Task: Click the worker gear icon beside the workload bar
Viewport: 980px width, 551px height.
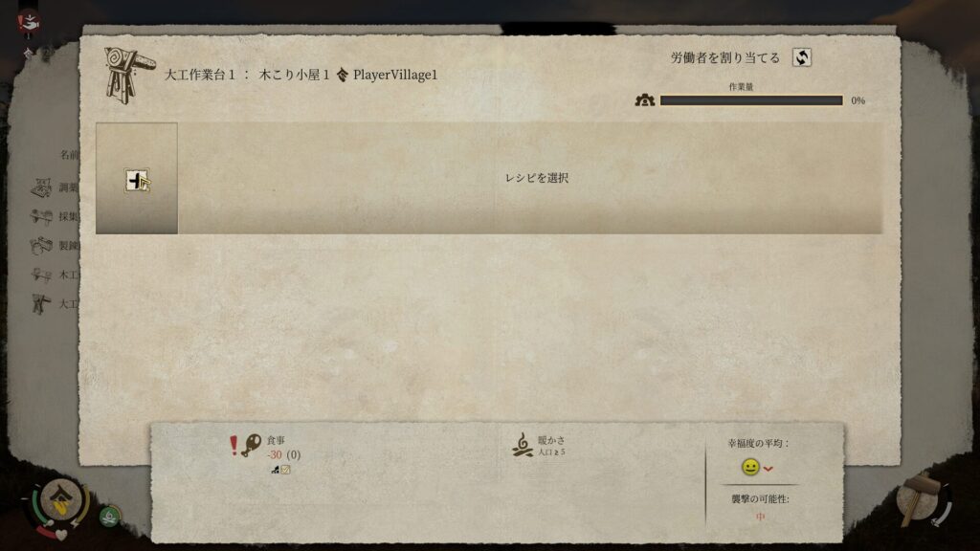Action: [644, 99]
